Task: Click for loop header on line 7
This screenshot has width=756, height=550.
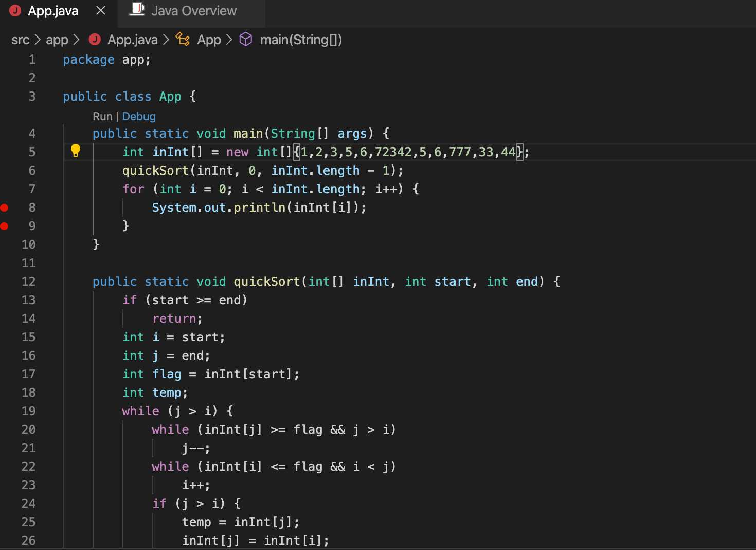Action: (x=271, y=189)
